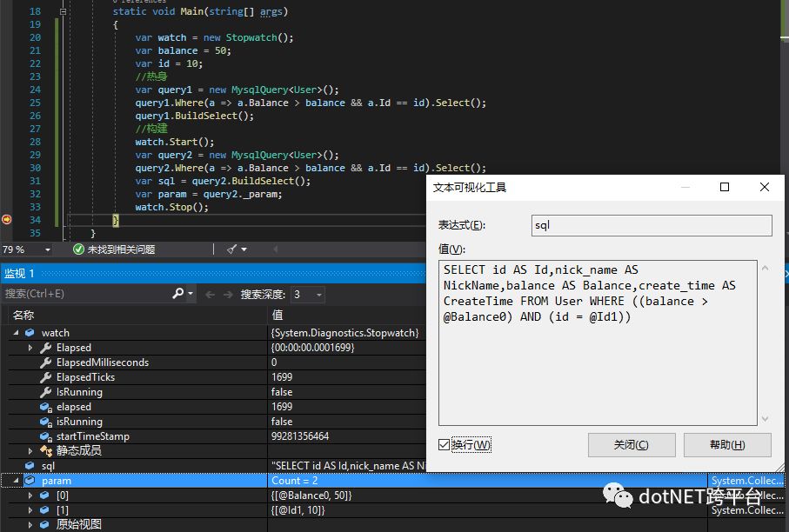
Task: Click the isRunning private field icon
Action: coord(46,422)
